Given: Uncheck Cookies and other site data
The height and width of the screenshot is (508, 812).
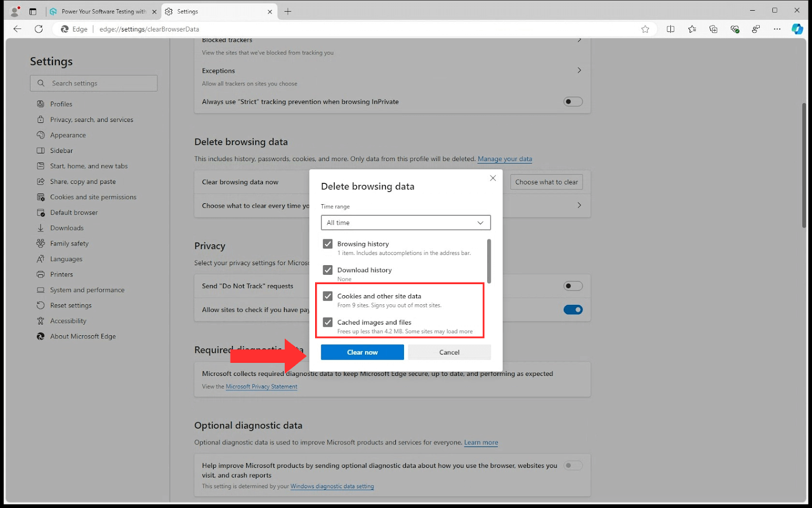Looking at the screenshot, I should click(328, 296).
